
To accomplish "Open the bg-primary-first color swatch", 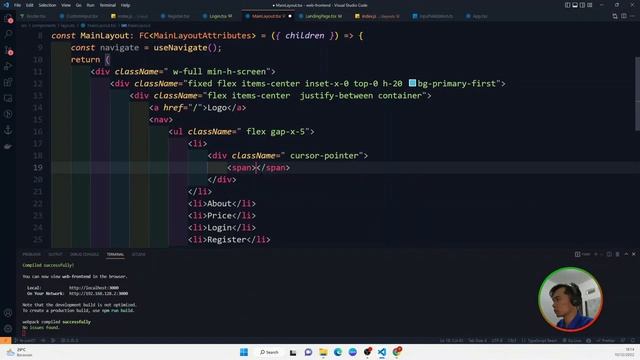I will 412,83.
